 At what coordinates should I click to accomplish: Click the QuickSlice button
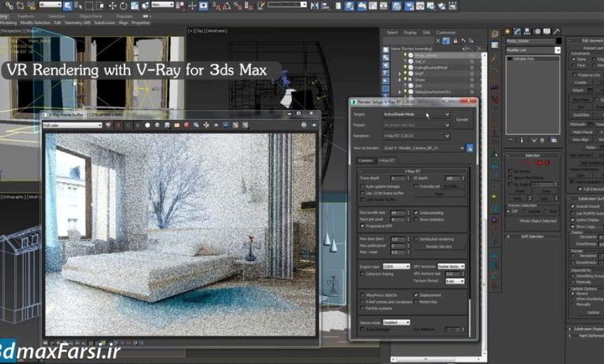[x=581, y=115]
